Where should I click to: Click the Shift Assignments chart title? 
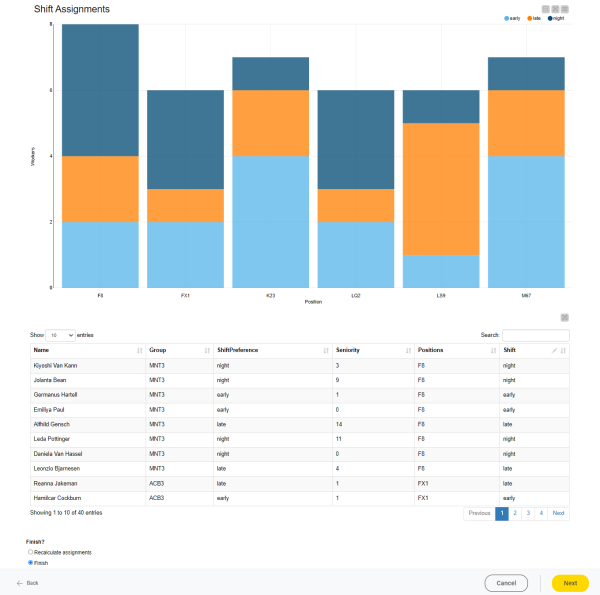click(x=72, y=9)
